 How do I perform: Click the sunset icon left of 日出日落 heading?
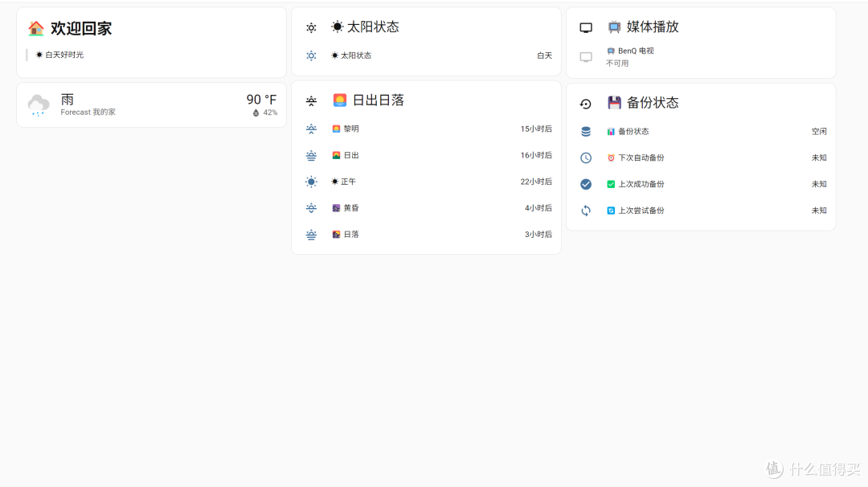[311, 100]
